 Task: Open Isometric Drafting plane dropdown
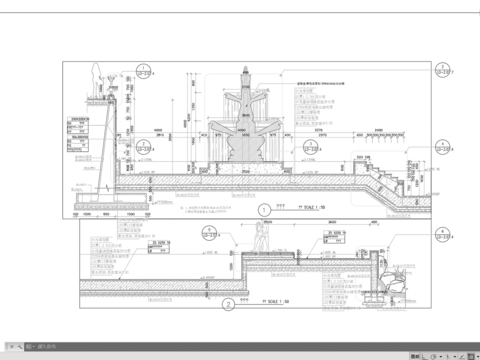pos(455,357)
